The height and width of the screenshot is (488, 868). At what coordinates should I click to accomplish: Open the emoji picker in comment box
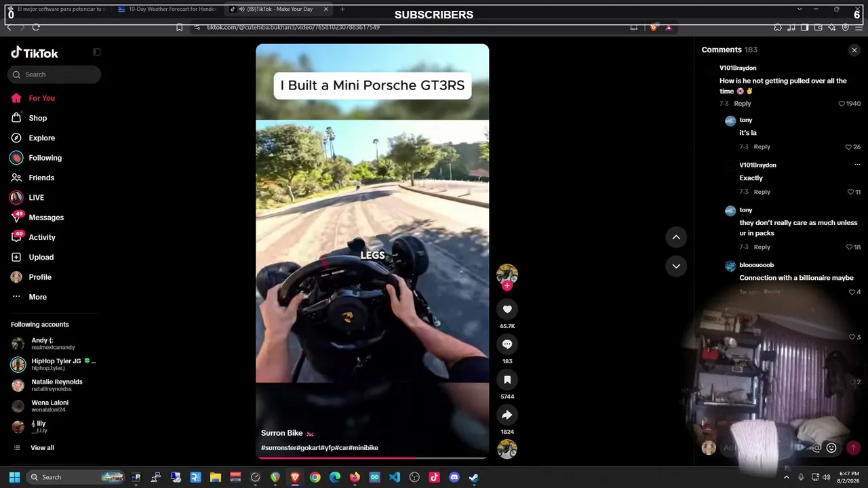click(831, 447)
